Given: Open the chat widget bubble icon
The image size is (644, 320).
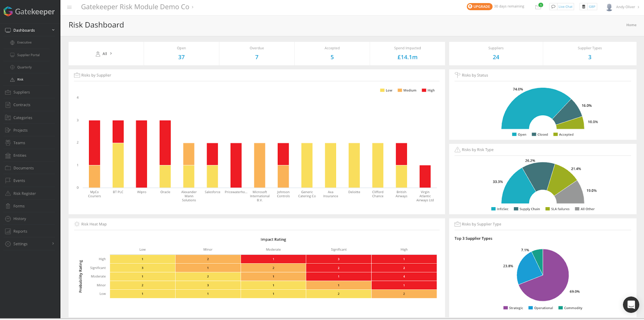Looking at the screenshot, I should click(x=631, y=305).
